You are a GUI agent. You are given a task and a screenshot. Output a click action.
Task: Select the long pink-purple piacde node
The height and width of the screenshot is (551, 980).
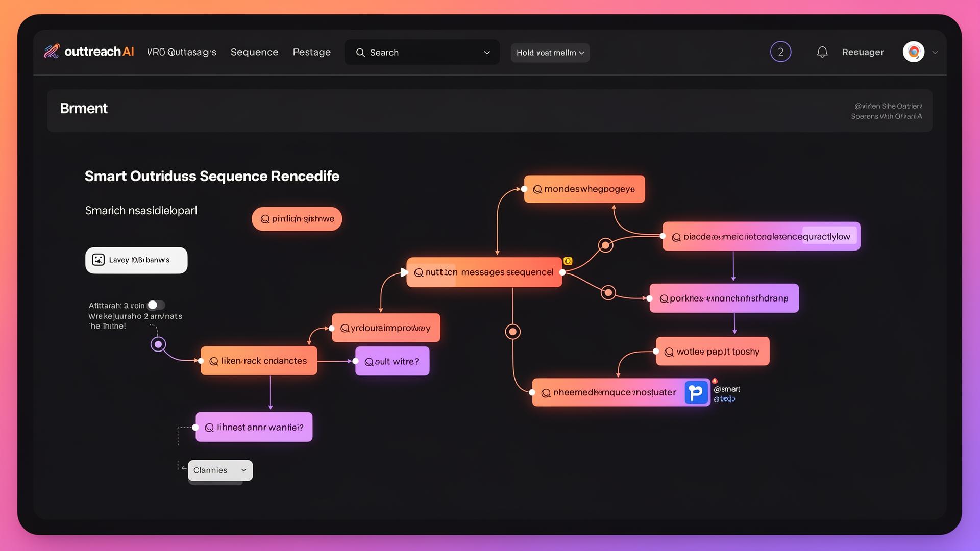(762, 236)
